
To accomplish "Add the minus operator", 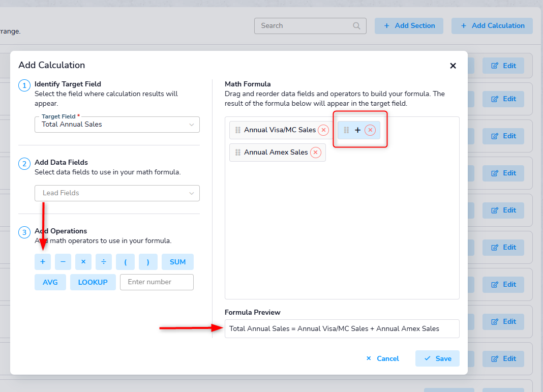I will [x=63, y=262].
